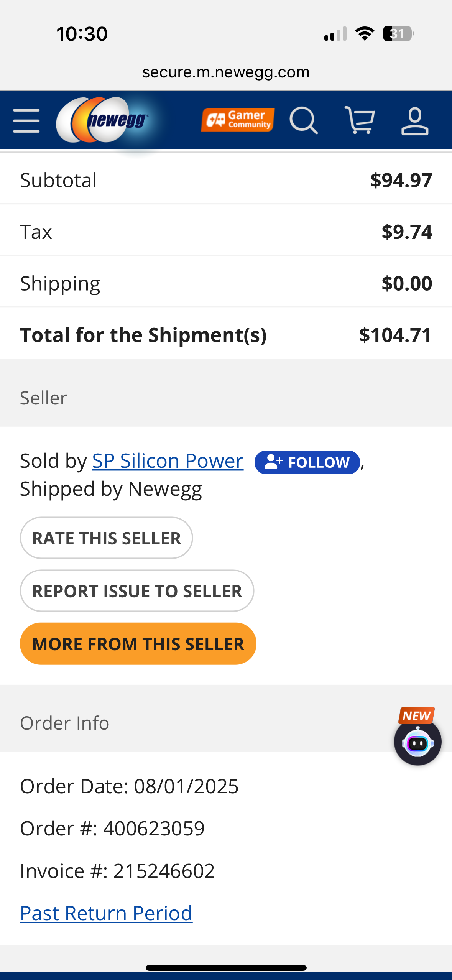Tap the search magnifier icon
This screenshot has width=452, height=980.
click(303, 121)
